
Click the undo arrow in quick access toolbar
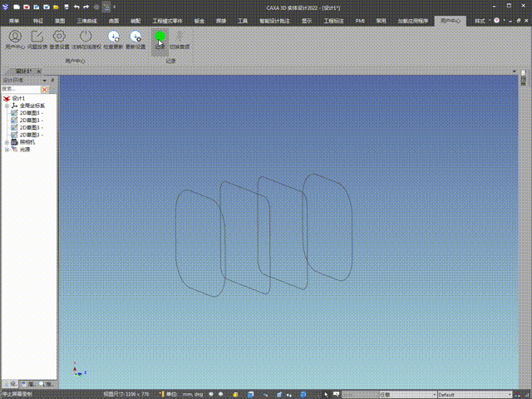click(x=76, y=7)
